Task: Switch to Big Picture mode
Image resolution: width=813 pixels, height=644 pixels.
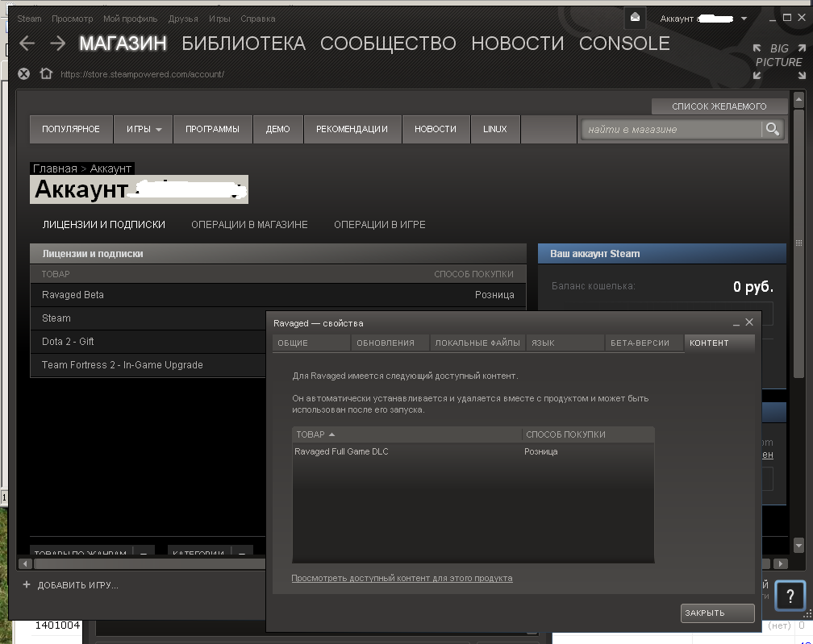Action: (779, 61)
